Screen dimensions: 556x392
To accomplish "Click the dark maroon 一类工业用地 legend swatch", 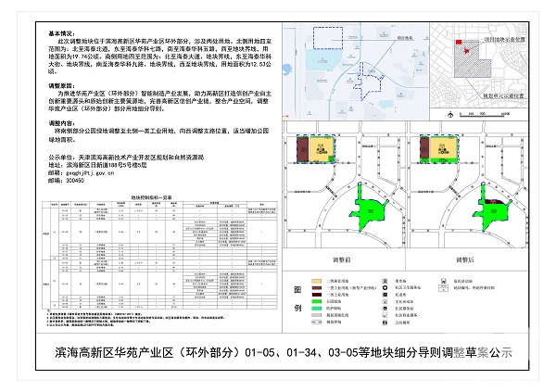I will click(x=316, y=295).
